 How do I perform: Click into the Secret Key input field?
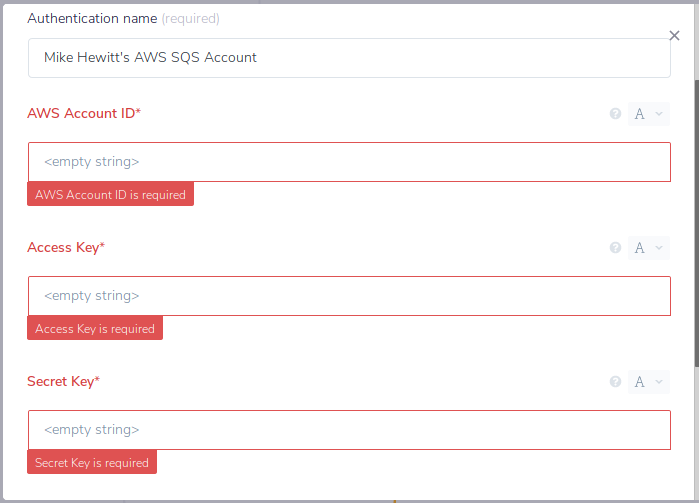[349, 430]
